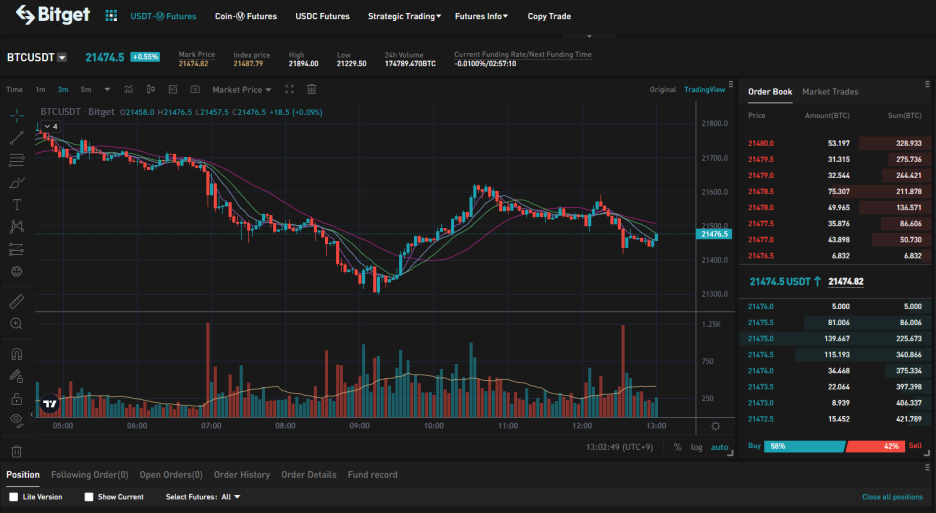Open the order book panel options icon
The width and height of the screenshot is (936, 513).
pyautogui.click(x=927, y=84)
